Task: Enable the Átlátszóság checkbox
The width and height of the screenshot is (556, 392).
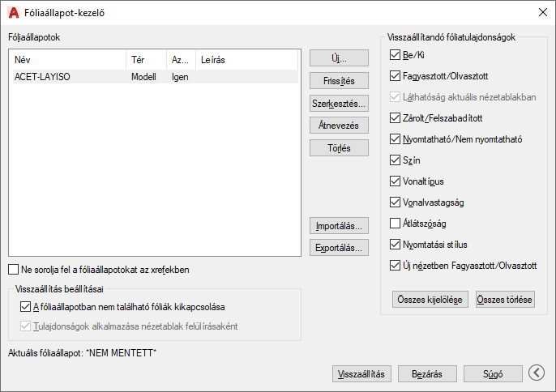Action: [395, 224]
